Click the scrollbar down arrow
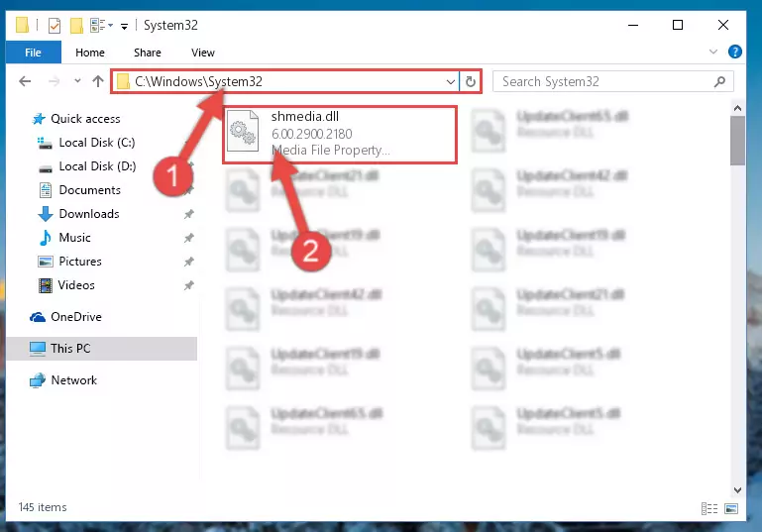Image resolution: width=762 pixels, height=532 pixels. [x=737, y=489]
